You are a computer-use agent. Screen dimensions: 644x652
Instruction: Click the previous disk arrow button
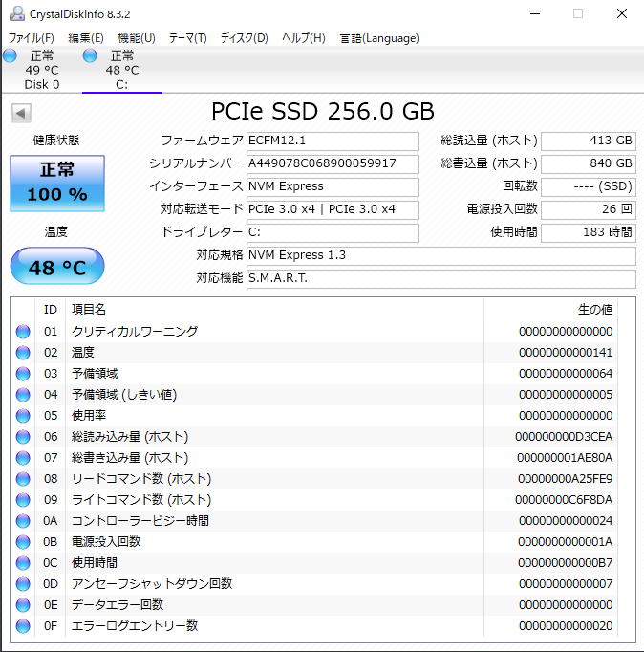pyautogui.click(x=21, y=113)
